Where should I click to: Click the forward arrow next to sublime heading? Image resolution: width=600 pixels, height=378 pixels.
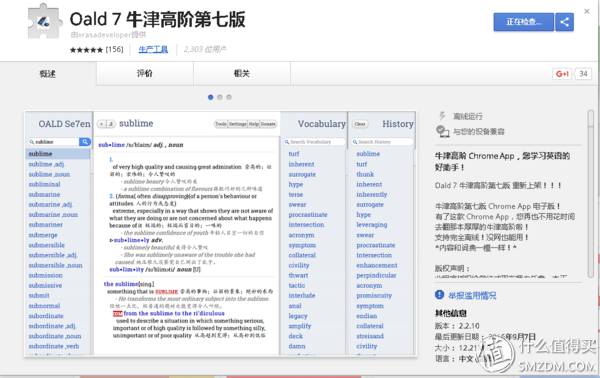(x=110, y=124)
